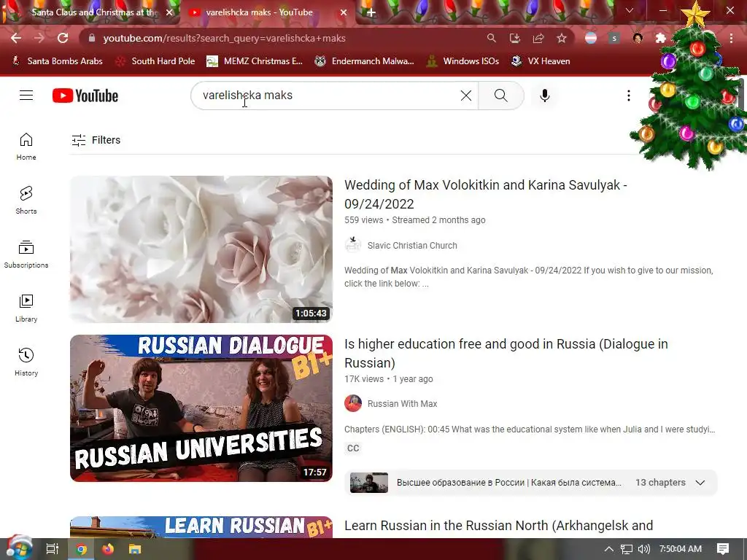Open Slavic Christian Church channel

pos(412,245)
